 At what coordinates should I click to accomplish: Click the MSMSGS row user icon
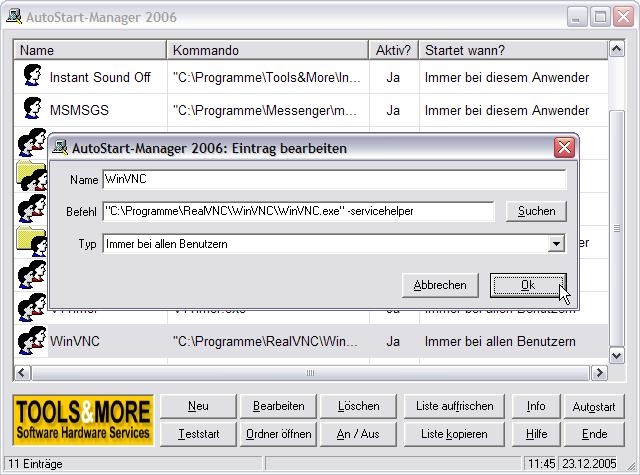coord(31,110)
